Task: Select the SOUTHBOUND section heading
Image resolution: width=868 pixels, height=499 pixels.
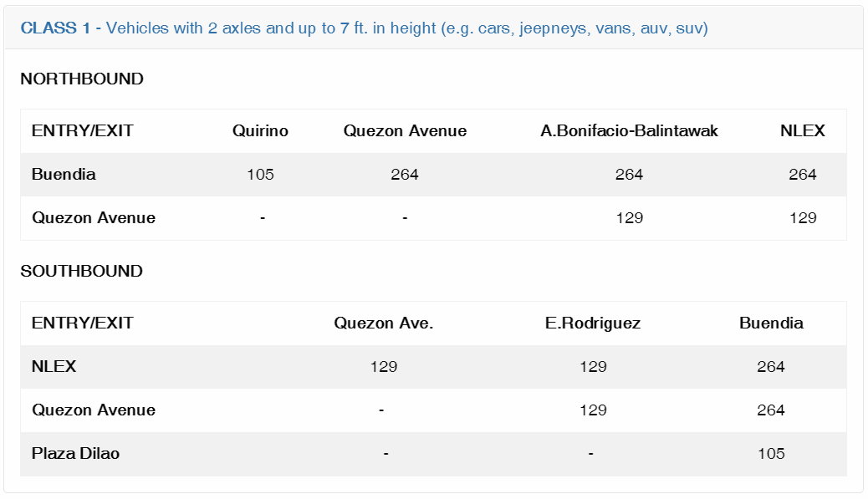Action: tap(81, 271)
